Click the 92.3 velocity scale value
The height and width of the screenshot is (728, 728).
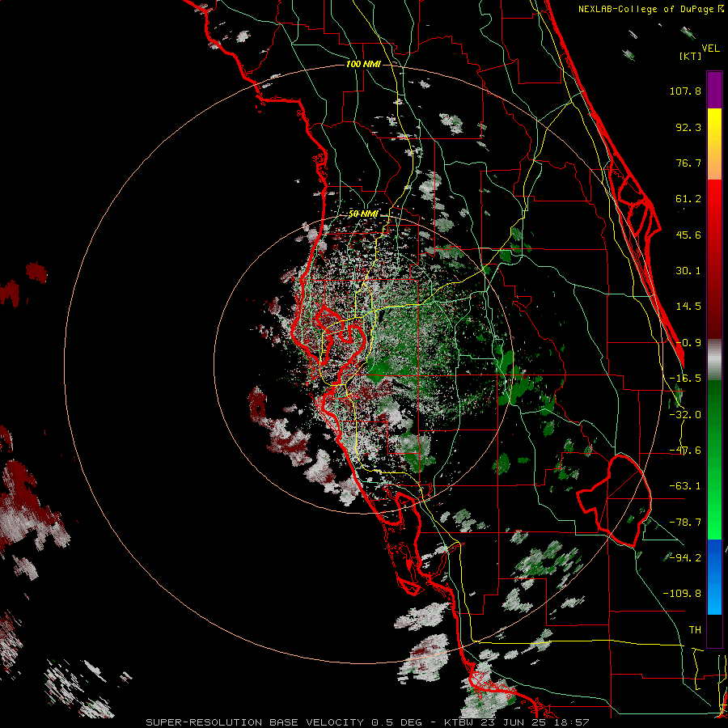pyautogui.click(x=688, y=127)
